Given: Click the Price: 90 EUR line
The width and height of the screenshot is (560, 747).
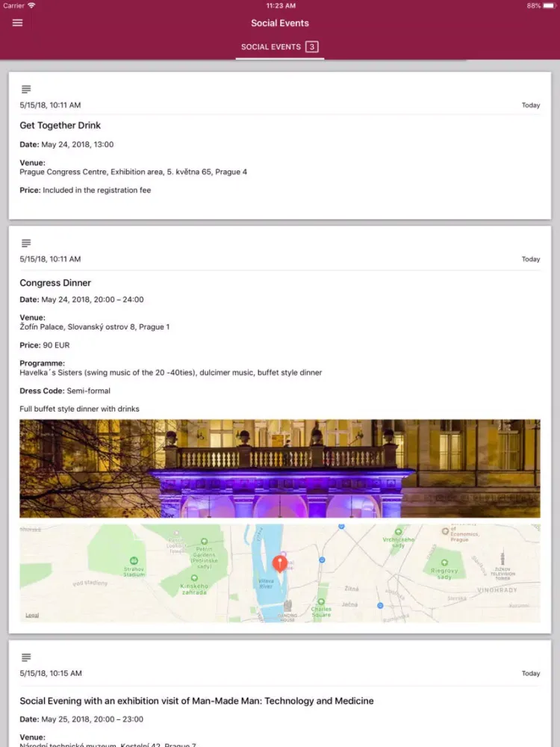Looking at the screenshot, I should (45, 345).
